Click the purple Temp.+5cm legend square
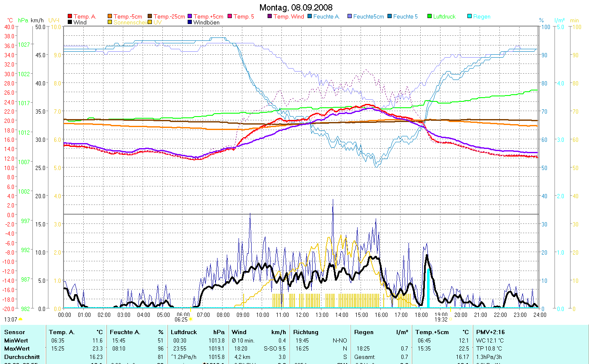589x364 pixels. pos(190,17)
